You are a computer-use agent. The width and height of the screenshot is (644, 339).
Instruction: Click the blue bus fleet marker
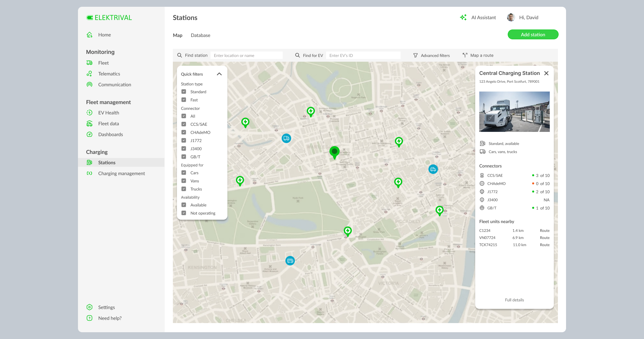tap(290, 261)
